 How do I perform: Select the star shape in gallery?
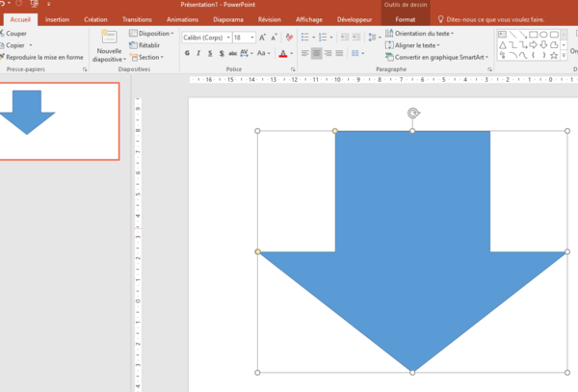[554, 55]
